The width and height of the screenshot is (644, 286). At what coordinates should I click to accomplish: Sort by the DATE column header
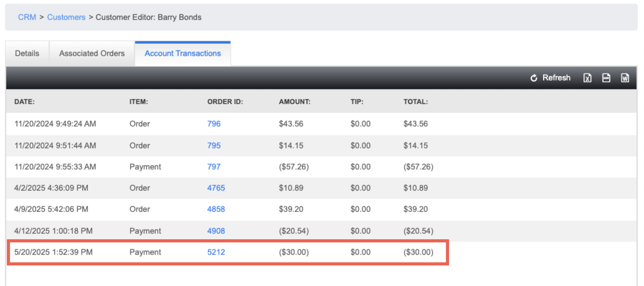pyautogui.click(x=25, y=102)
